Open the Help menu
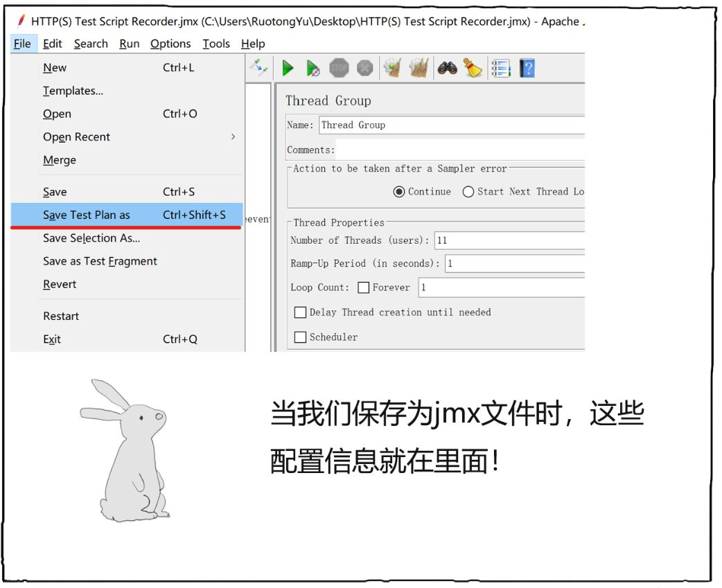The width and height of the screenshot is (722, 588). pos(253,44)
